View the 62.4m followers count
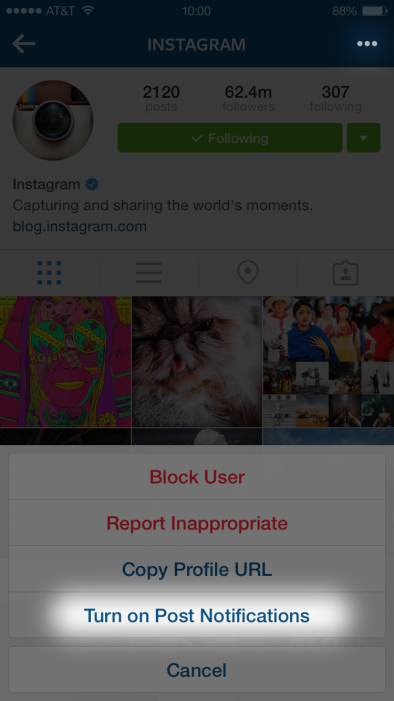The image size is (394, 701). coord(248,99)
